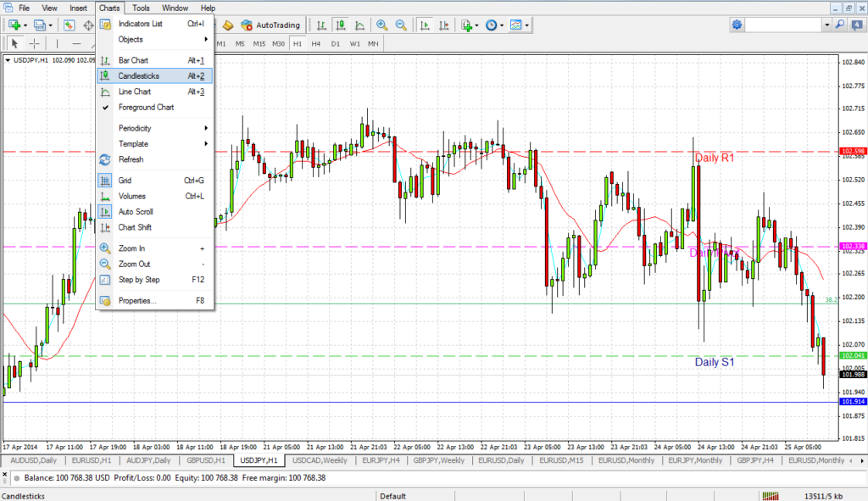Click the Refresh icon in the Charts menu
Viewport: 868px width, 501px height.
tap(104, 159)
